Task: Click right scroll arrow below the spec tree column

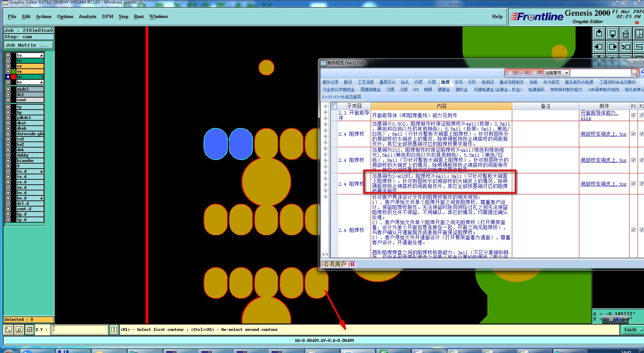Action: (327, 254)
